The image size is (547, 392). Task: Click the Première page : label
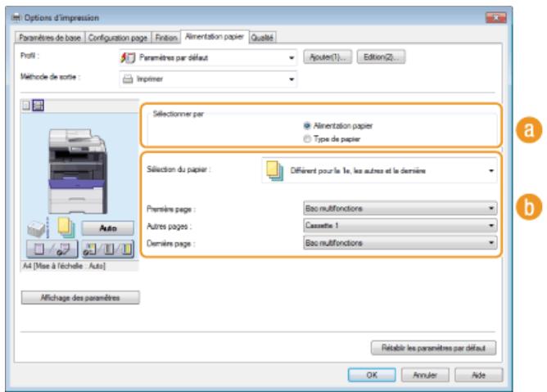[x=171, y=210]
